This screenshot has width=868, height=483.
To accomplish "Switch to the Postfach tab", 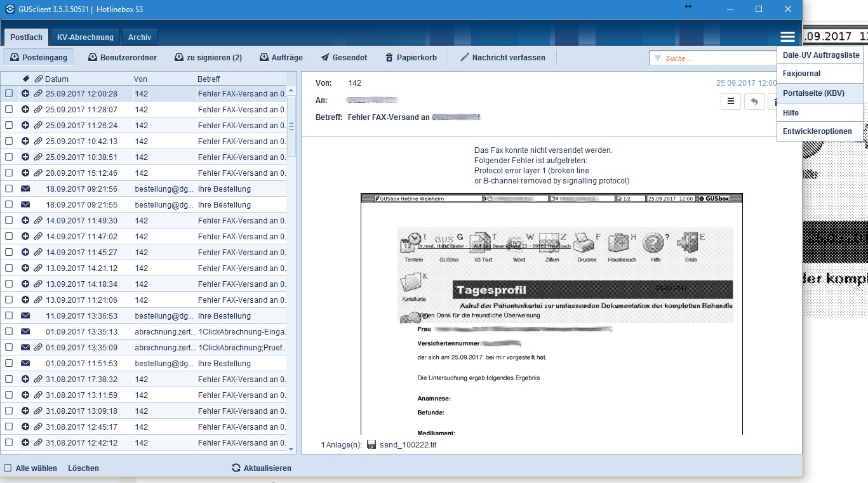I will (x=26, y=37).
